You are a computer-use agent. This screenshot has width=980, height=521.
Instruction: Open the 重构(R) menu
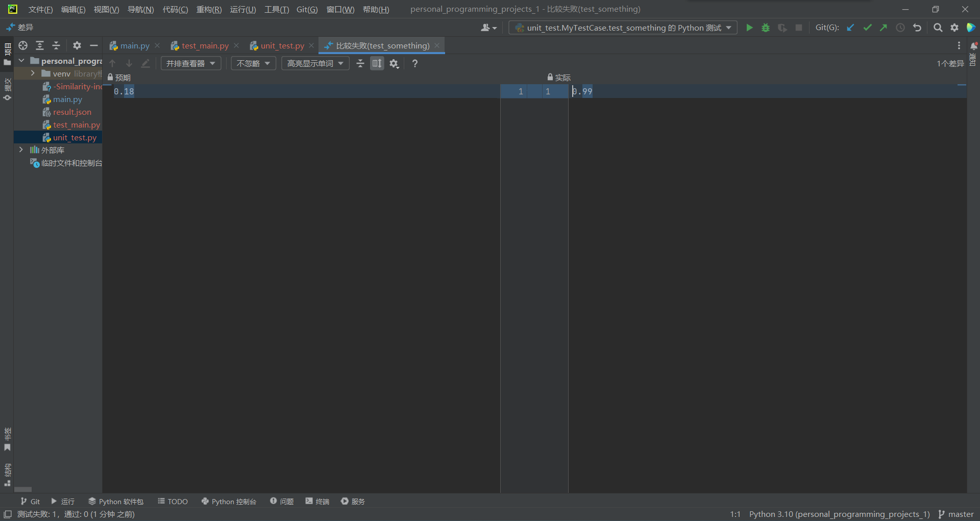point(209,9)
